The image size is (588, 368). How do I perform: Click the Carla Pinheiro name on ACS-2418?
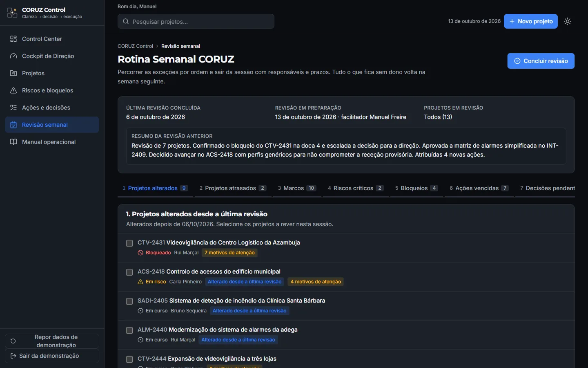click(x=185, y=282)
